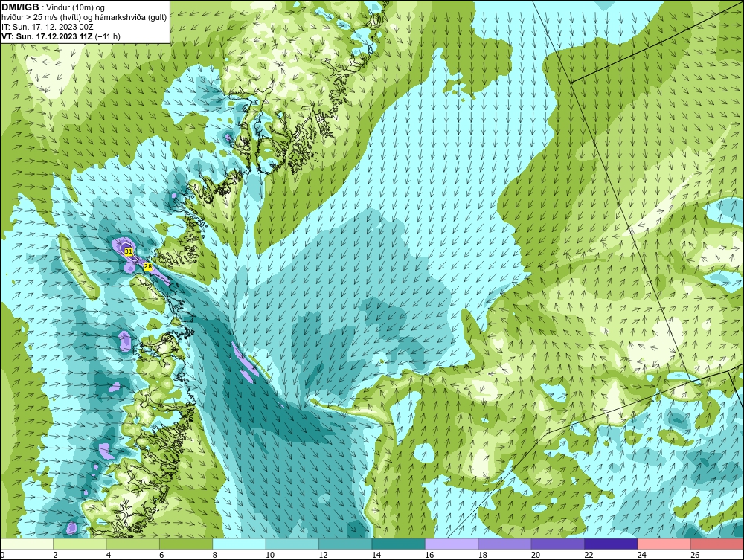Select the light green 2–4 m/s legend swatch
Screen dimensions: 744x560
(80, 544)
